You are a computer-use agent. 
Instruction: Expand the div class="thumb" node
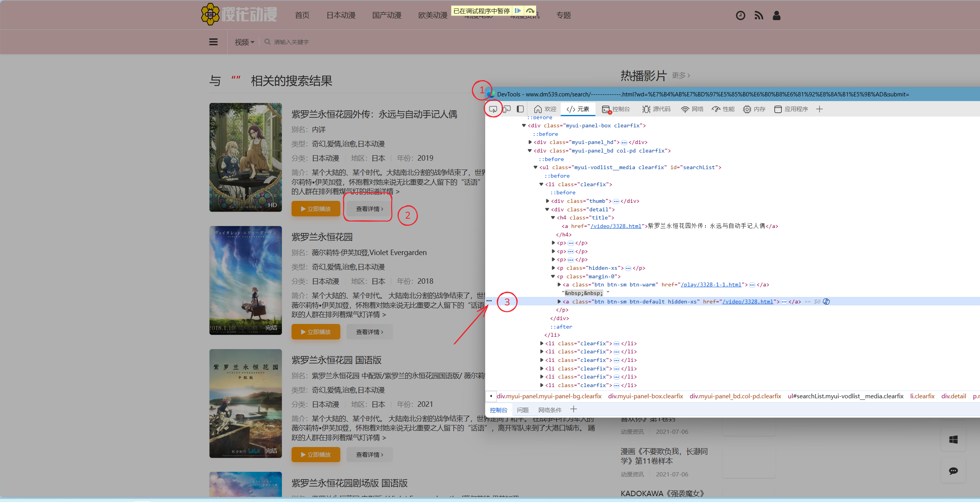(547, 201)
